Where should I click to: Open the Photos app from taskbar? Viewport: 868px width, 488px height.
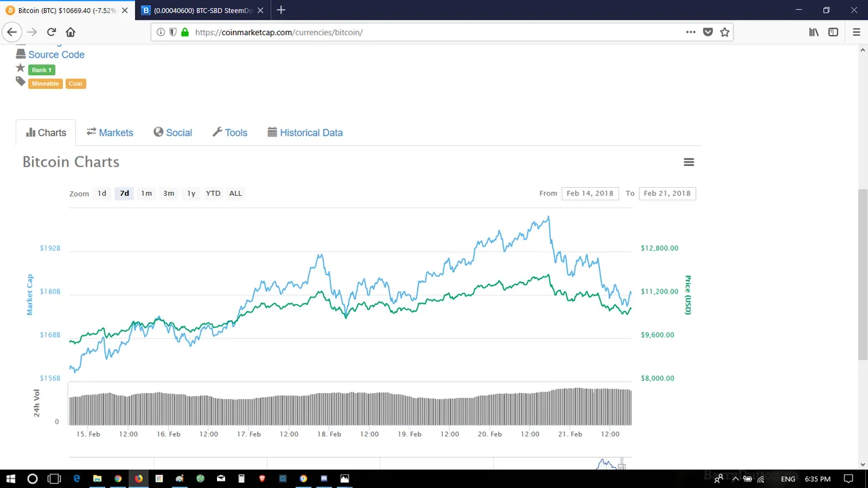click(x=344, y=479)
